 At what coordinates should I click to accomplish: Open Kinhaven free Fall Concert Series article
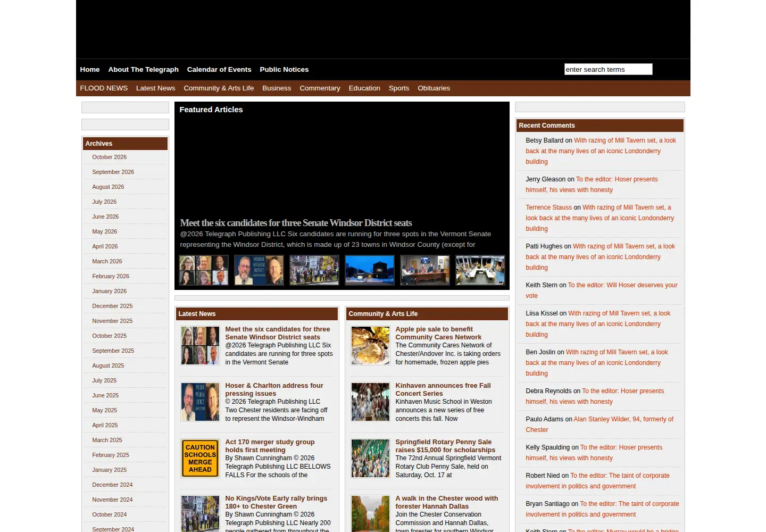pos(443,389)
